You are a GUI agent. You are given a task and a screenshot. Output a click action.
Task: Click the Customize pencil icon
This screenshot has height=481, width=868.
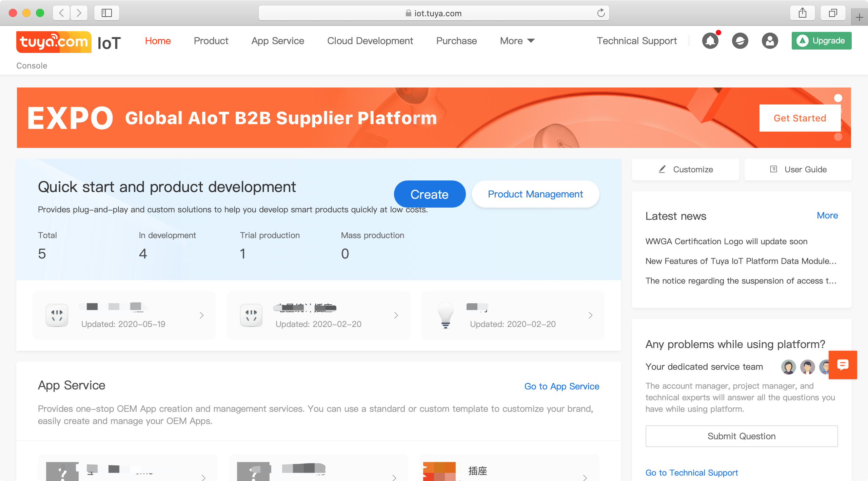pos(662,169)
